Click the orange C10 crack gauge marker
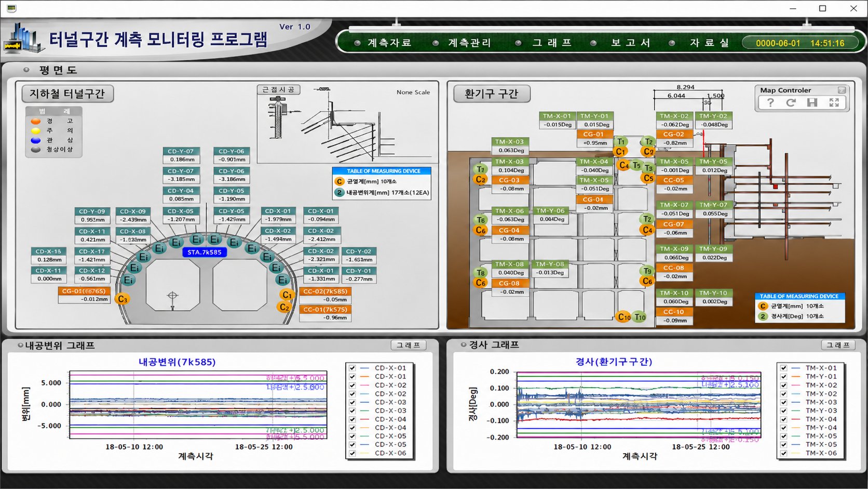This screenshot has height=489, width=868. (x=624, y=317)
